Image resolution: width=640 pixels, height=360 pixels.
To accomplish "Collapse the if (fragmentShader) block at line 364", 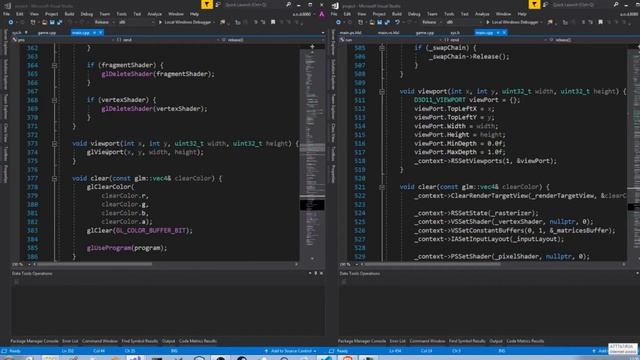I will point(54,65).
